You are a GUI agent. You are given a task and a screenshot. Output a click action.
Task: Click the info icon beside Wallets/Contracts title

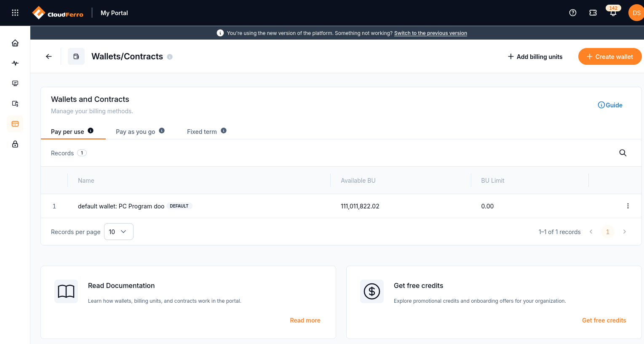170,57
